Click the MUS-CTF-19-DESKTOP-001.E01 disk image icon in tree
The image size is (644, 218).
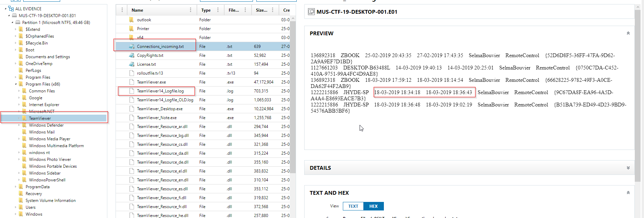tap(14, 15)
